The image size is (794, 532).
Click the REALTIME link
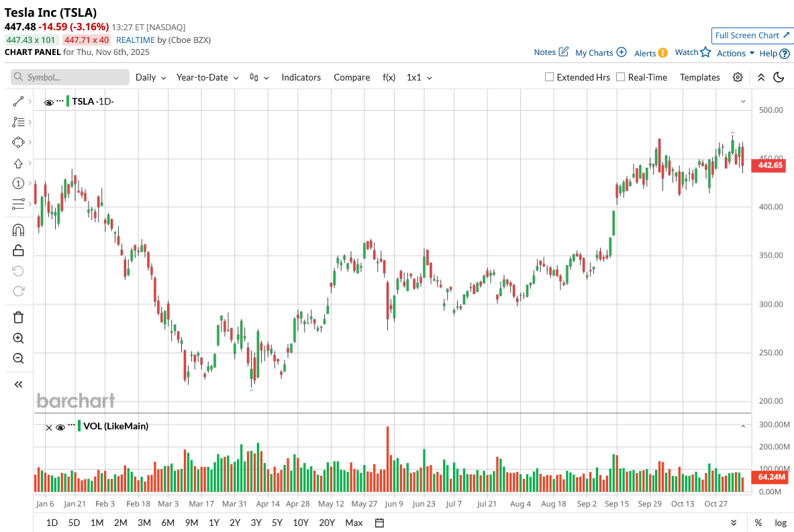coord(135,40)
